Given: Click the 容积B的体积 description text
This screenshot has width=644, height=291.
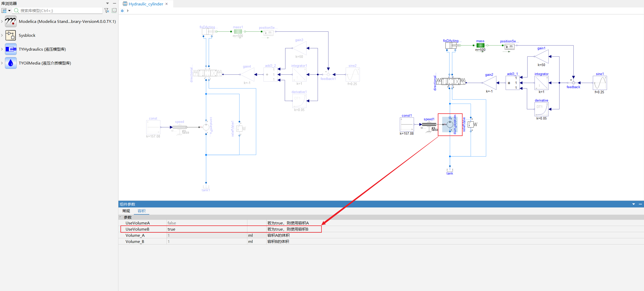Looking at the screenshot, I should pyautogui.click(x=278, y=241).
